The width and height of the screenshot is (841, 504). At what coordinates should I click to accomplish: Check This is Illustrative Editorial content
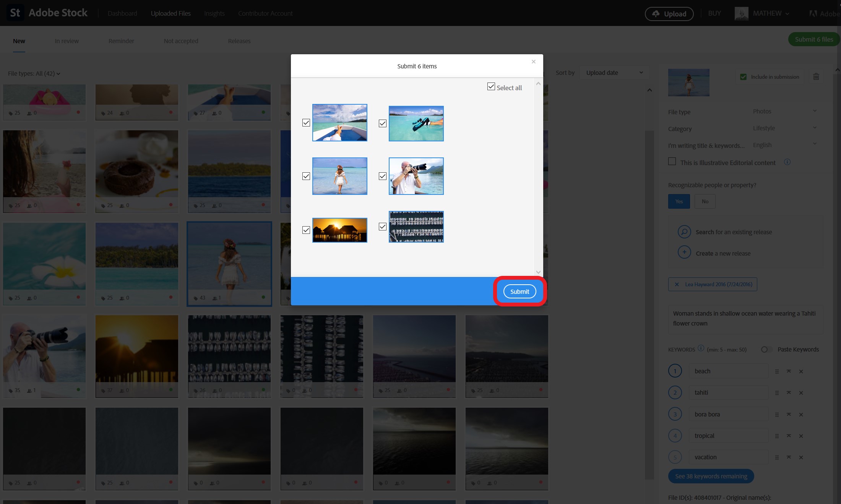pos(672,161)
